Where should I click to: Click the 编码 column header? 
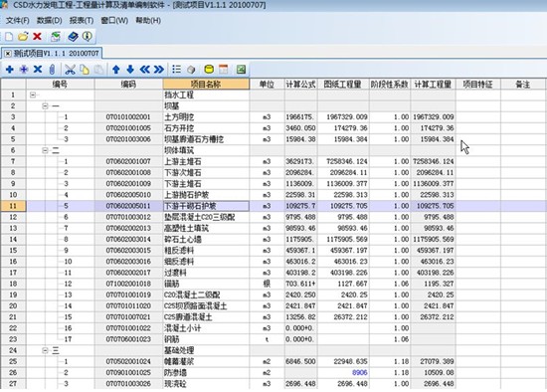click(x=128, y=85)
